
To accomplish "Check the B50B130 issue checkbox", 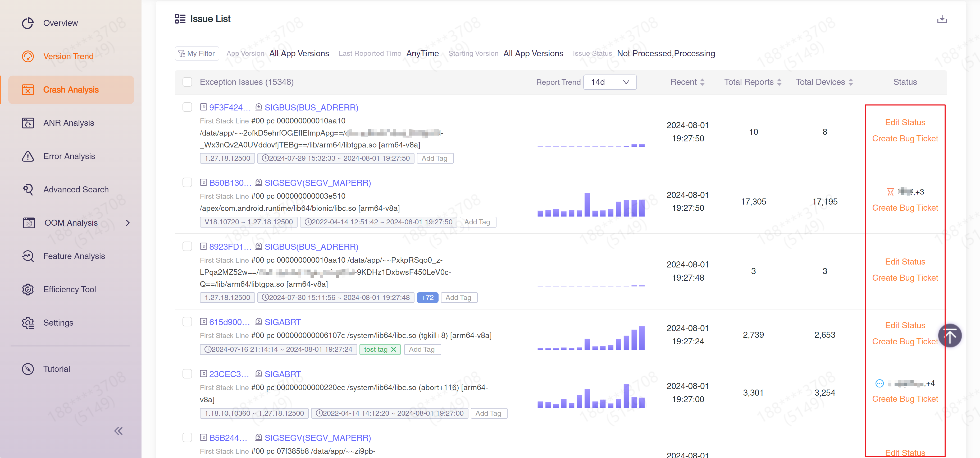I will 187,182.
